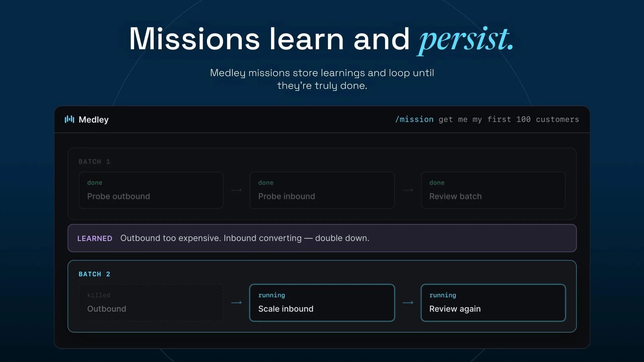Viewport: 644px width, 362px height.
Task: Click the done status on Review batch
Action: point(437,183)
